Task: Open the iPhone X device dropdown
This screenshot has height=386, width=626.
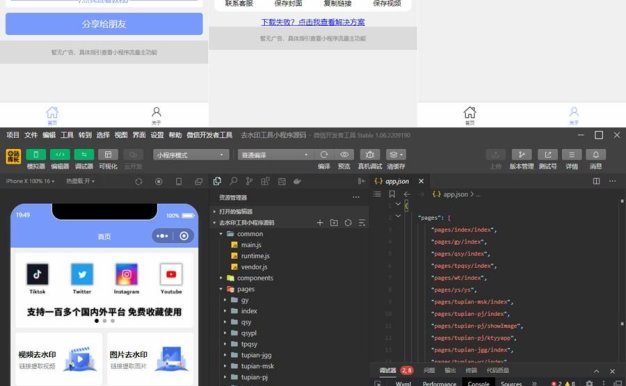Action: 30,181
